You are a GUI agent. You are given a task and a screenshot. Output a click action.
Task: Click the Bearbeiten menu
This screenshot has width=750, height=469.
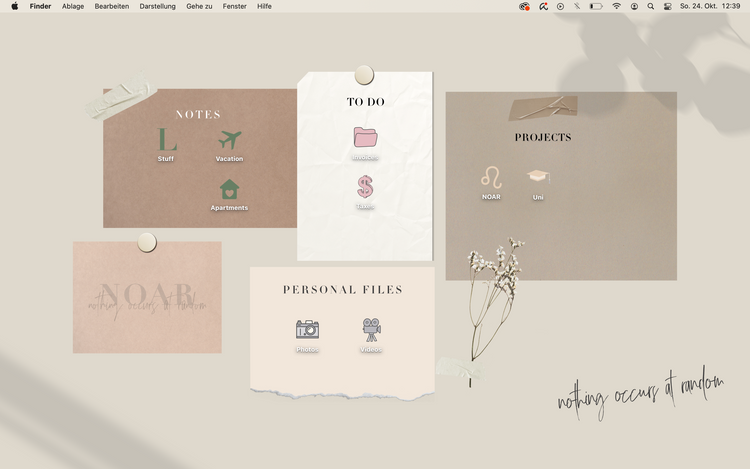point(112,6)
